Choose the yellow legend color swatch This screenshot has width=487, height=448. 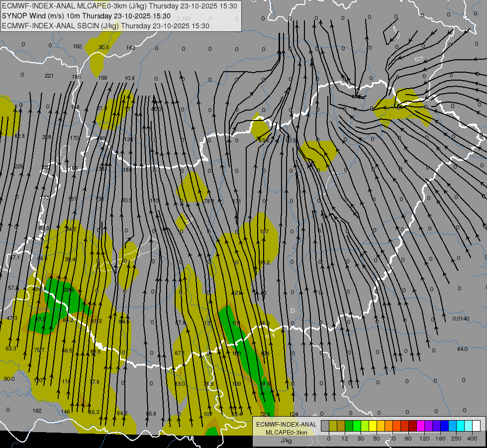tap(373, 426)
